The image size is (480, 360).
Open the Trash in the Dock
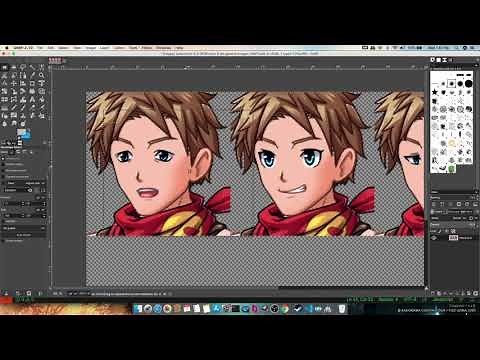(342, 309)
